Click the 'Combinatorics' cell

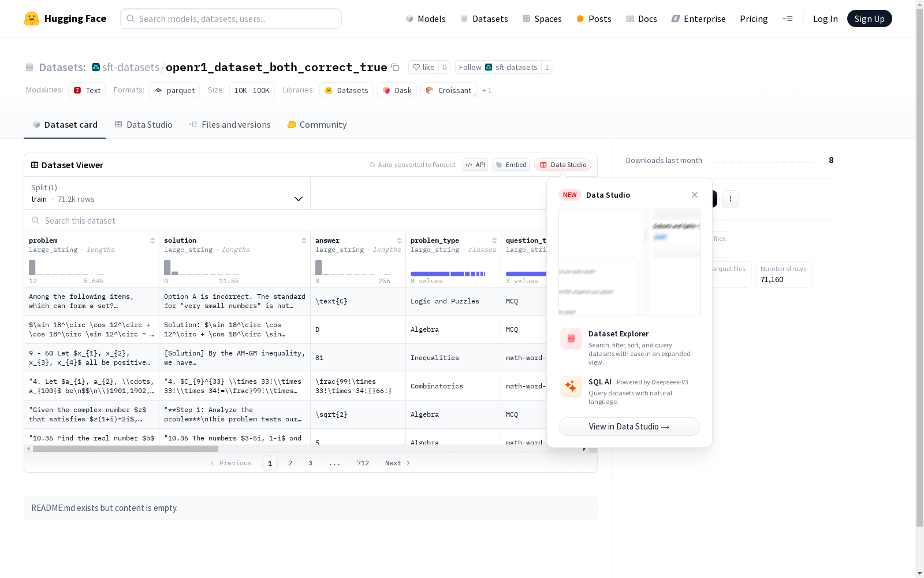coord(453,386)
